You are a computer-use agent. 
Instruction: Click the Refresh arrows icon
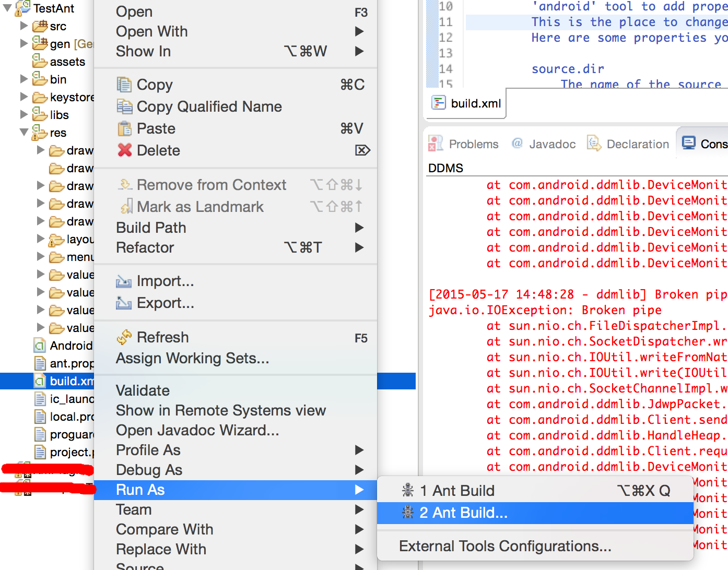124,337
